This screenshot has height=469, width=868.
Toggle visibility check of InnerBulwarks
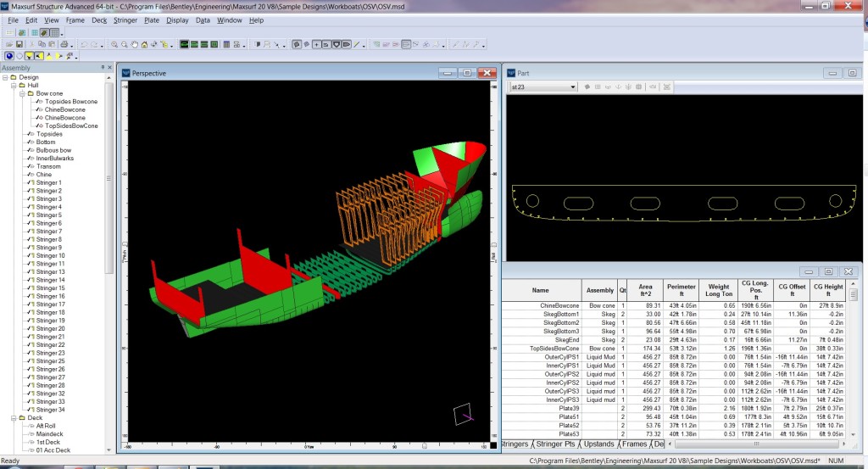pyautogui.click(x=31, y=159)
